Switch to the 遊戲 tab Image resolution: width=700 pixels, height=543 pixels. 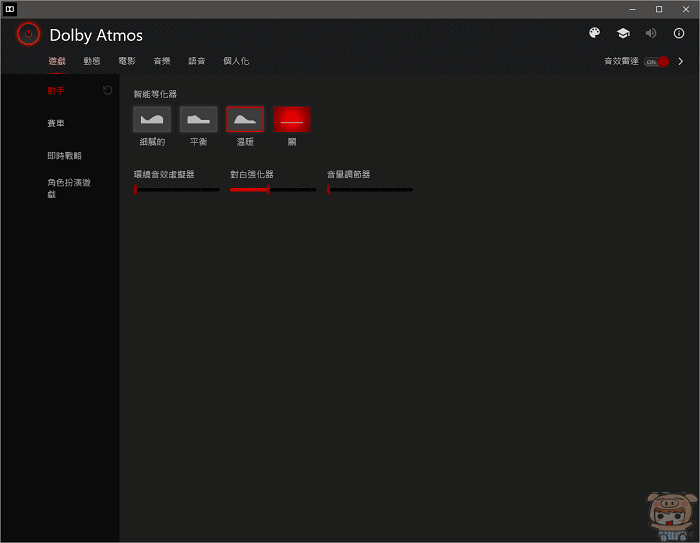pos(57,61)
